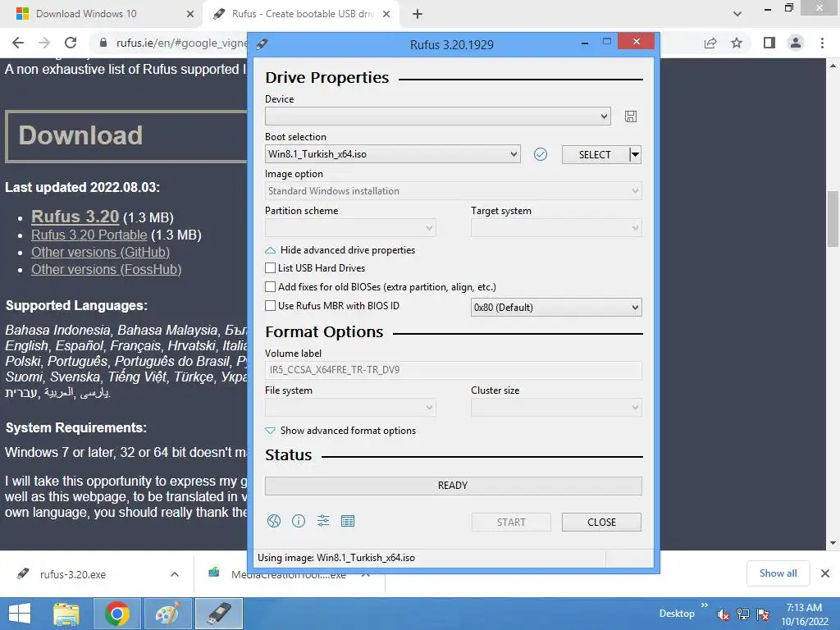The image size is (840, 630).
Task: Click the Chrome address bar URL
Action: (181, 43)
